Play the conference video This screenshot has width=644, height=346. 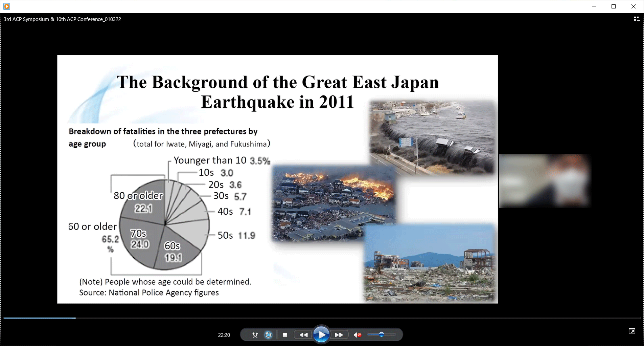click(x=321, y=335)
